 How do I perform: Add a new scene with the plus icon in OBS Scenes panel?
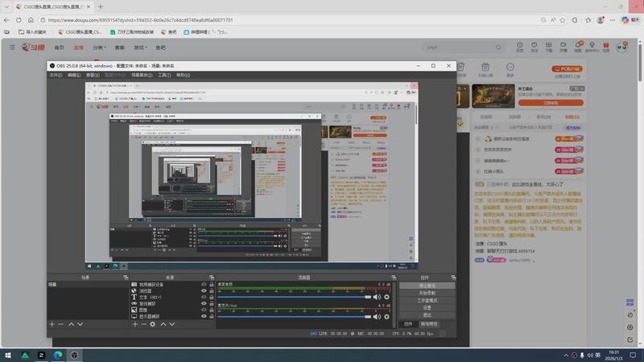tap(52, 324)
